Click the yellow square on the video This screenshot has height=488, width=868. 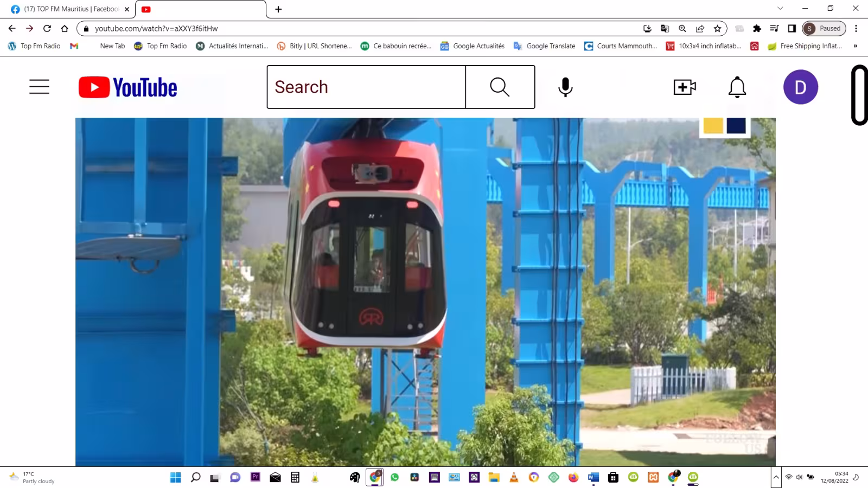pos(713,125)
